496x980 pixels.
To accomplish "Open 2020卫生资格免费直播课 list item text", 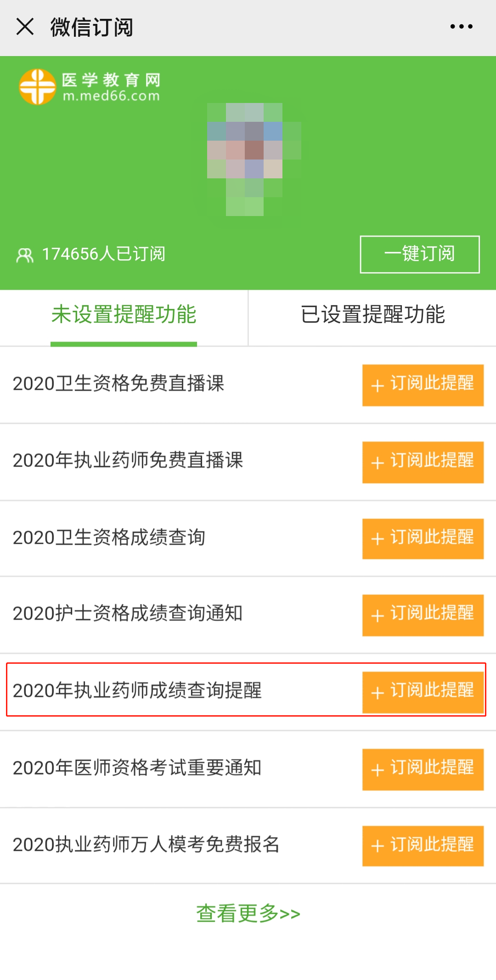I will (118, 384).
